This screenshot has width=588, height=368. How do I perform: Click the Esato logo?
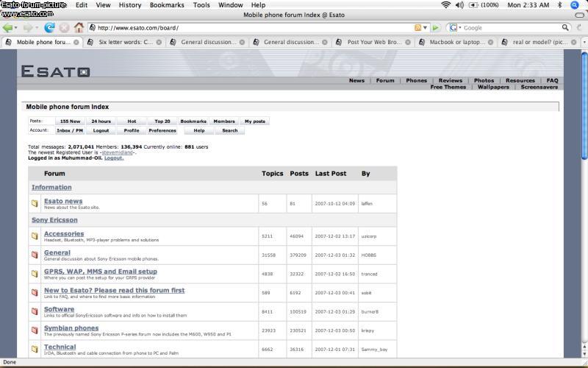click(56, 71)
